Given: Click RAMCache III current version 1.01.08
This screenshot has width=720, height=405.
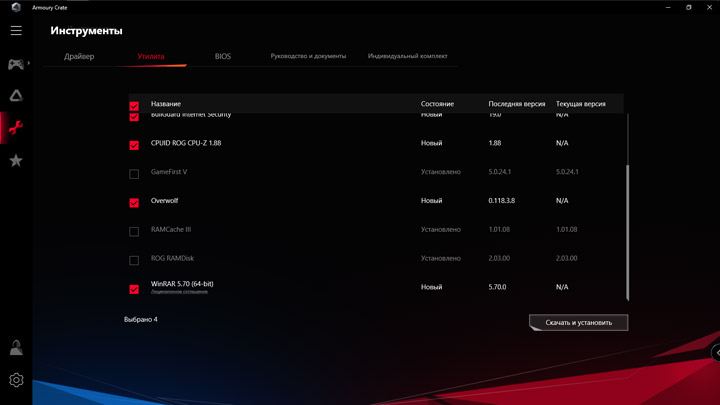Looking at the screenshot, I should point(567,229).
